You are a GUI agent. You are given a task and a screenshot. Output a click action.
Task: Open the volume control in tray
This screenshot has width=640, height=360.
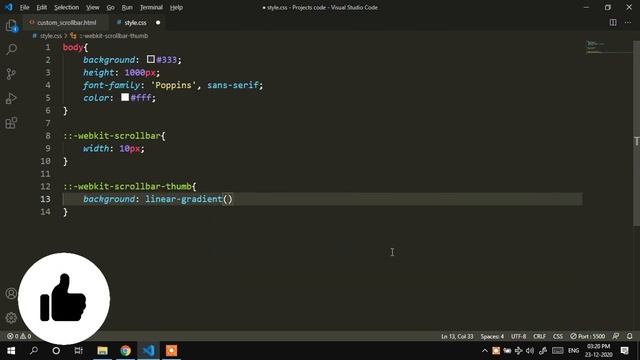530,351
